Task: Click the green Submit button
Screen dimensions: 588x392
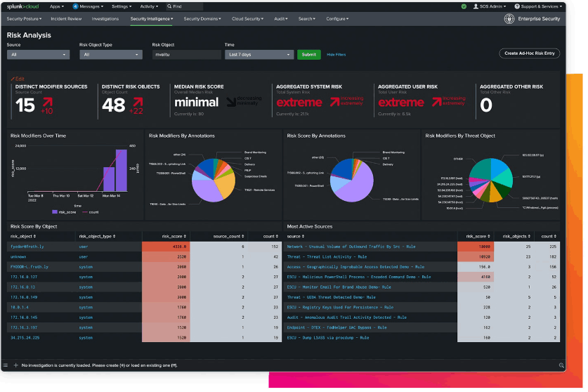Action: tap(308, 55)
